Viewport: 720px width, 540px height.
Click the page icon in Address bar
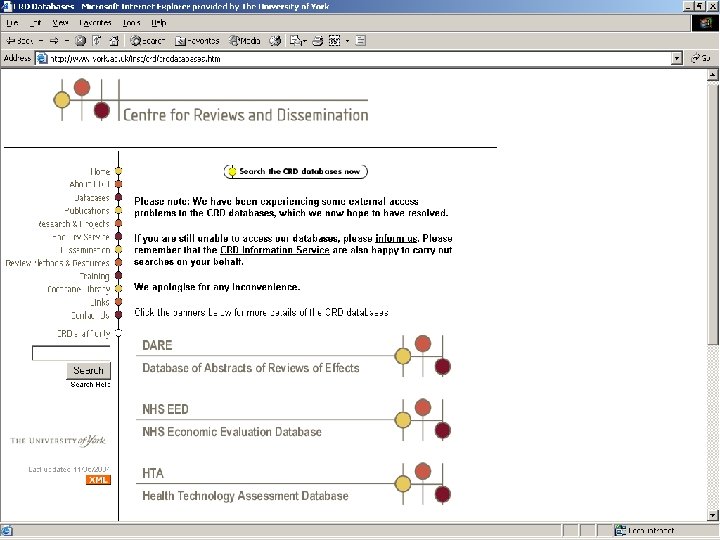pyautogui.click(x=42, y=58)
